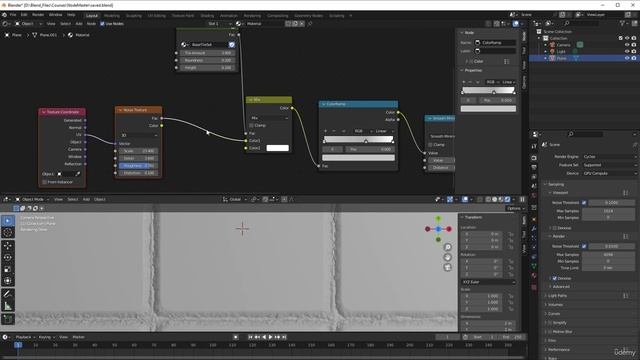Open the Keying menu in timeline
The width and height of the screenshot is (640, 360).
tap(46, 337)
